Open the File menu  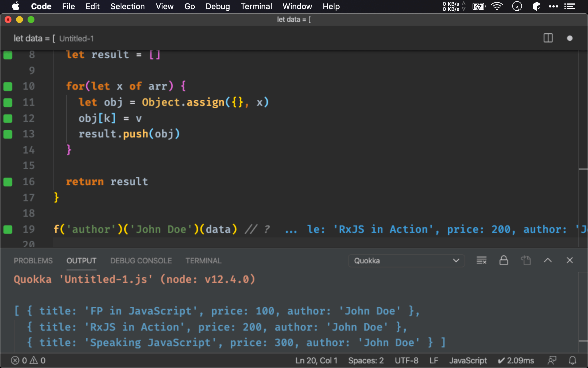68,6
